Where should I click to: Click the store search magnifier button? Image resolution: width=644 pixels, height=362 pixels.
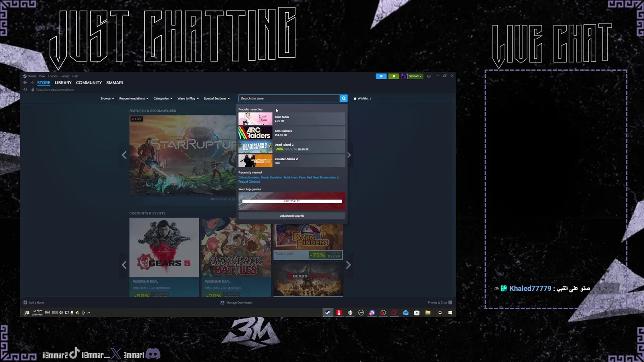[x=343, y=98]
